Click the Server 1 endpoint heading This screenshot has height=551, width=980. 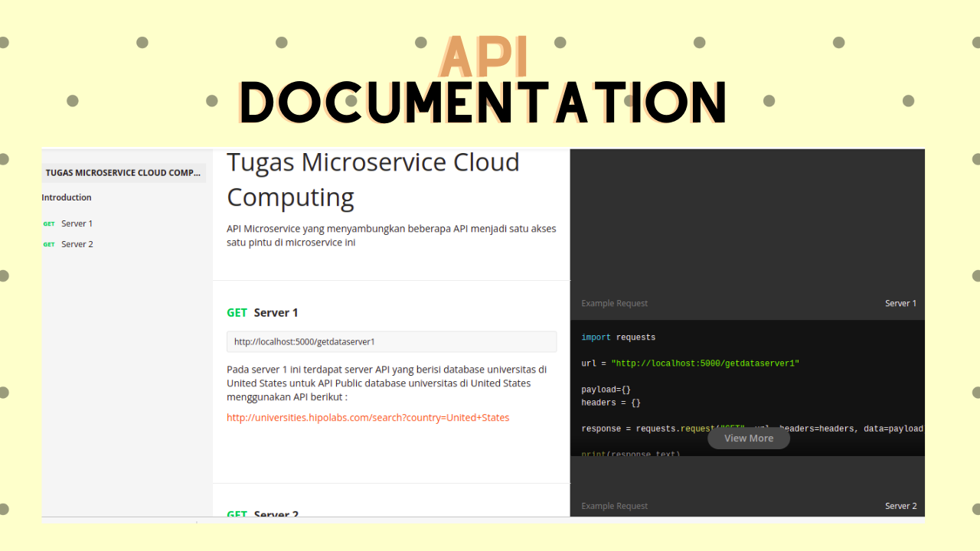click(x=276, y=312)
